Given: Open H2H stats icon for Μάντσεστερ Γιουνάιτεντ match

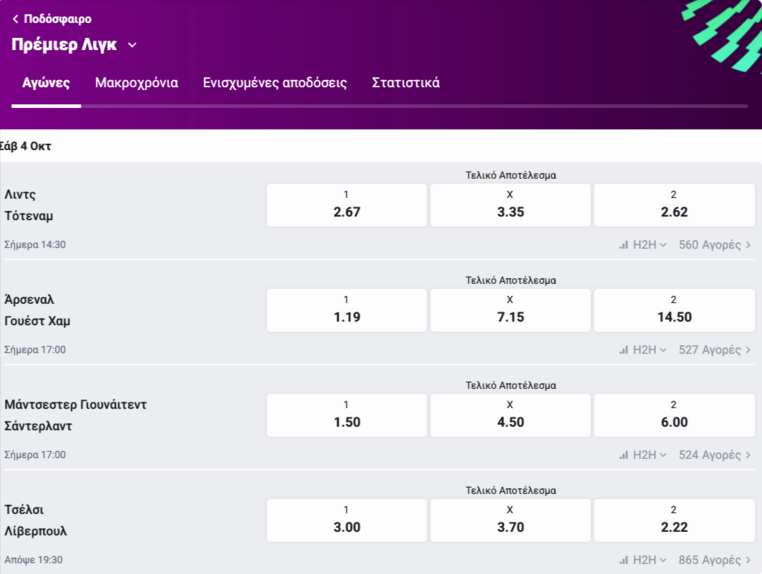Looking at the screenshot, I should click(x=624, y=455).
